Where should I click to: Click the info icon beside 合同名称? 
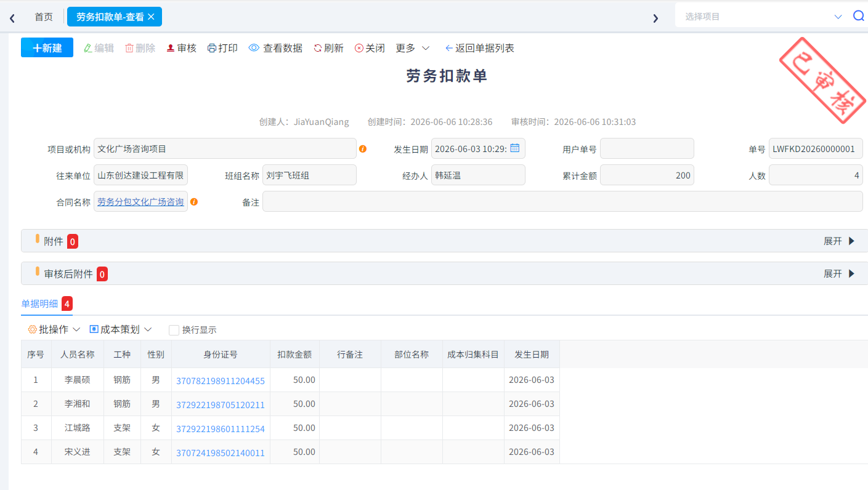(194, 202)
